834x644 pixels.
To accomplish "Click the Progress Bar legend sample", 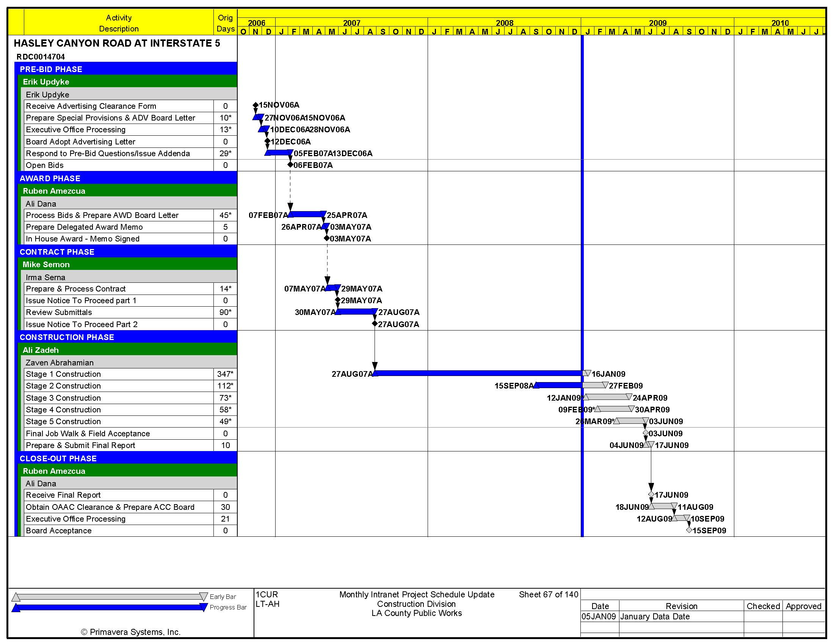I will pos(110,607).
